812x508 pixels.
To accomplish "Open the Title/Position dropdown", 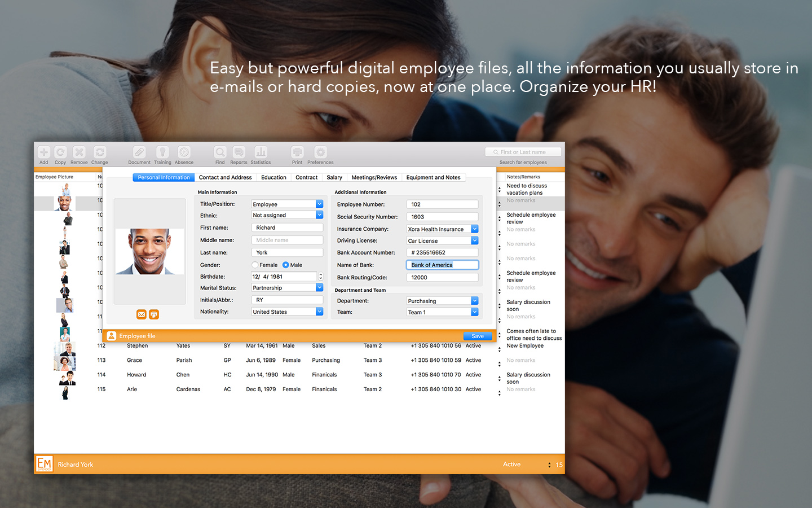I will tap(287, 204).
